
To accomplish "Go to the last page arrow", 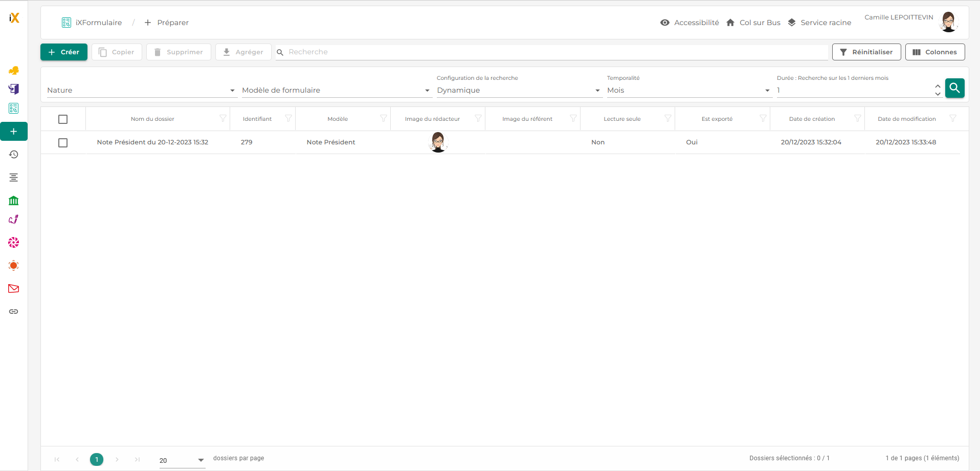I will (x=137, y=460).
